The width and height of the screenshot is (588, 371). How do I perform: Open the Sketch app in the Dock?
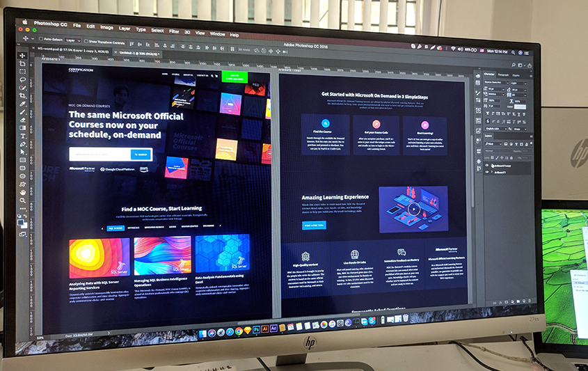[x=247, y=326]
